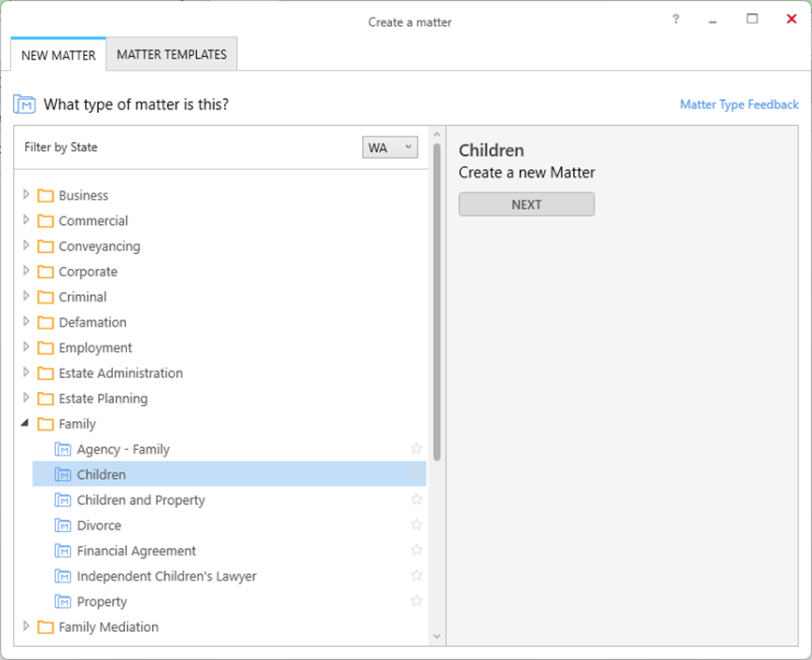
Task: Star the Children and Property matter type
Action: click(416, 499)
